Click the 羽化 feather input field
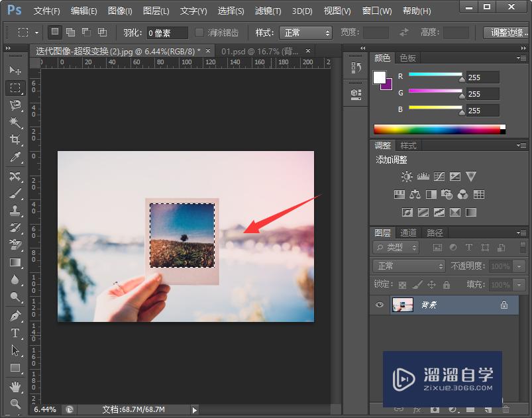The width and height of the screenshot is (532, 418). [166, 32]
